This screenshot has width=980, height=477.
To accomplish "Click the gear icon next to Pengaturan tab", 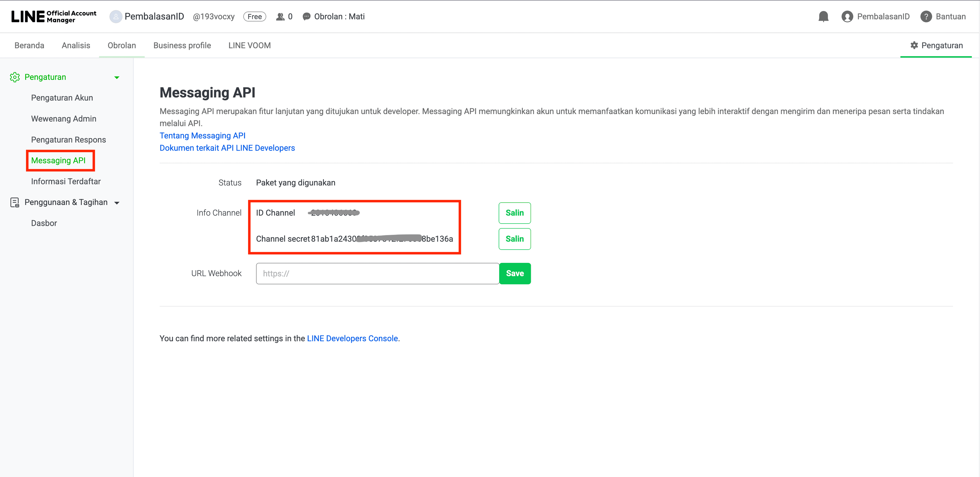I will click(914, 45).
